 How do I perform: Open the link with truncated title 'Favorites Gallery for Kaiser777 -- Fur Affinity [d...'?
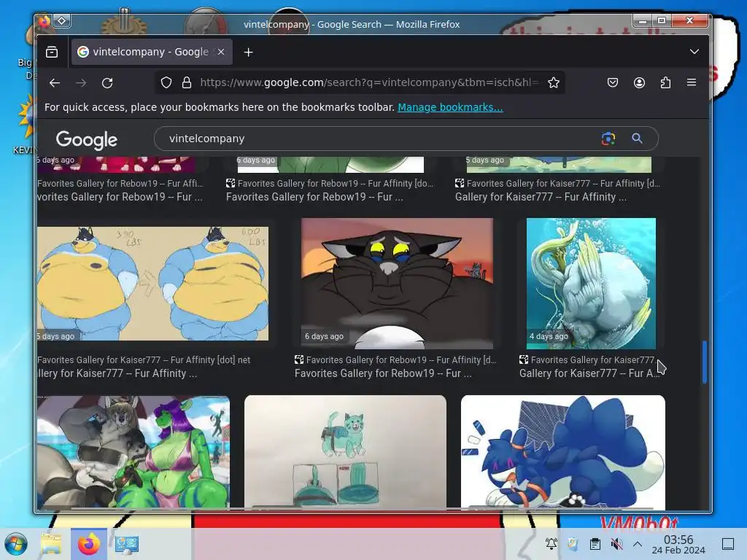[557, 183]
